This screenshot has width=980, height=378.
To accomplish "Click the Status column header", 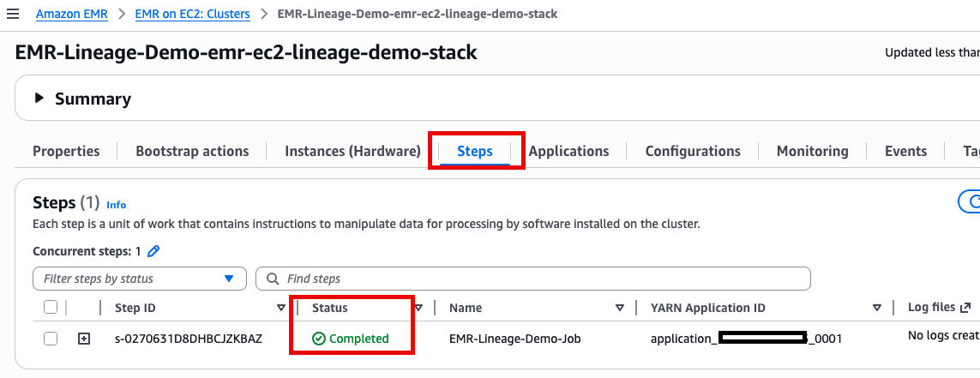I will (x=330, y=308).
